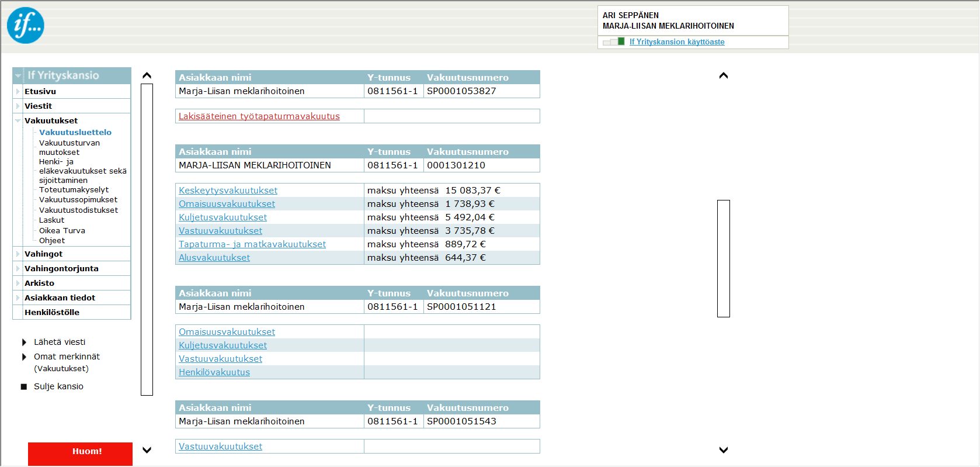Expand the Viestit arrow
Viewport: 980px width, 467px height.
[18, 106]
